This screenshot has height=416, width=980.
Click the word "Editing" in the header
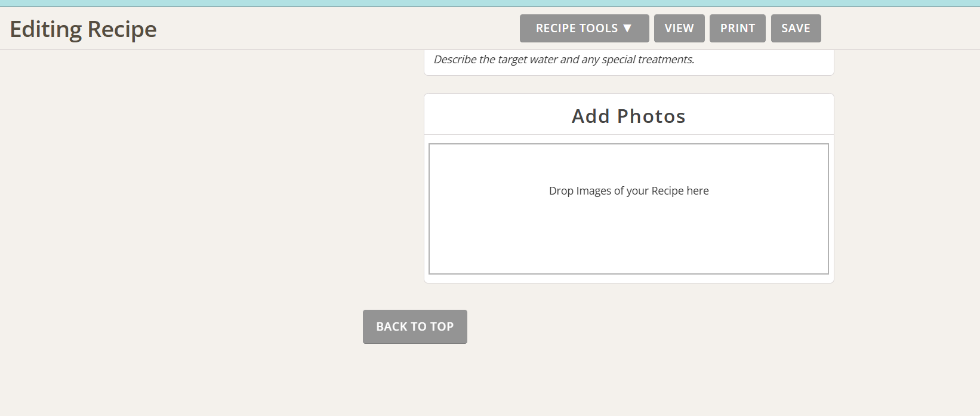point(45,29)
